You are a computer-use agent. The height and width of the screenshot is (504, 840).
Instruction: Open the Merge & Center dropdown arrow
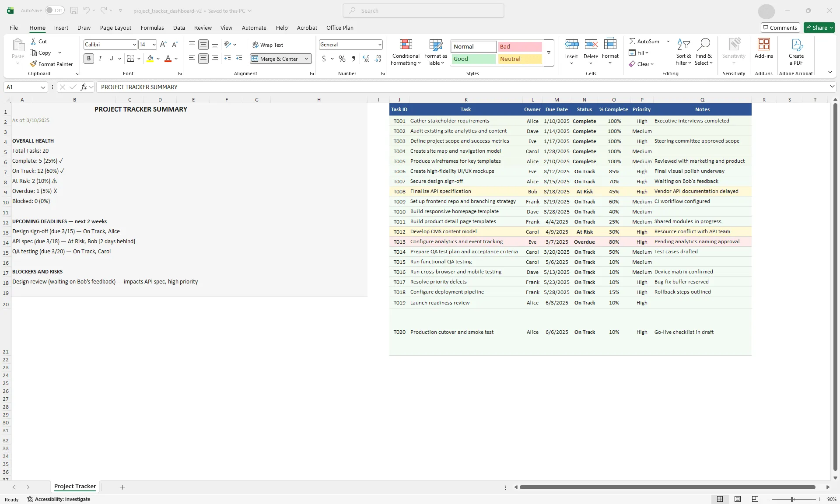click(x=307, y=58)
